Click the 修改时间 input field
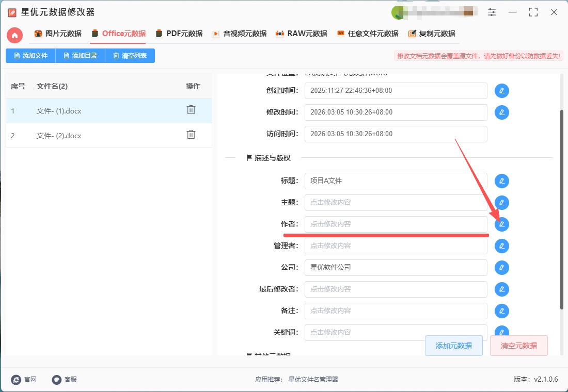 pyautogui.click(x=396, y=112)
